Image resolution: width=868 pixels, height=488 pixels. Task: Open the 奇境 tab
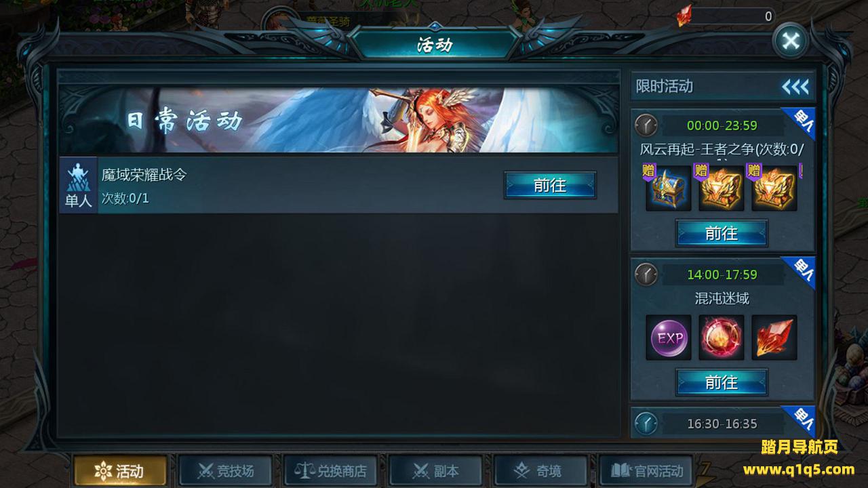[540, 470]
